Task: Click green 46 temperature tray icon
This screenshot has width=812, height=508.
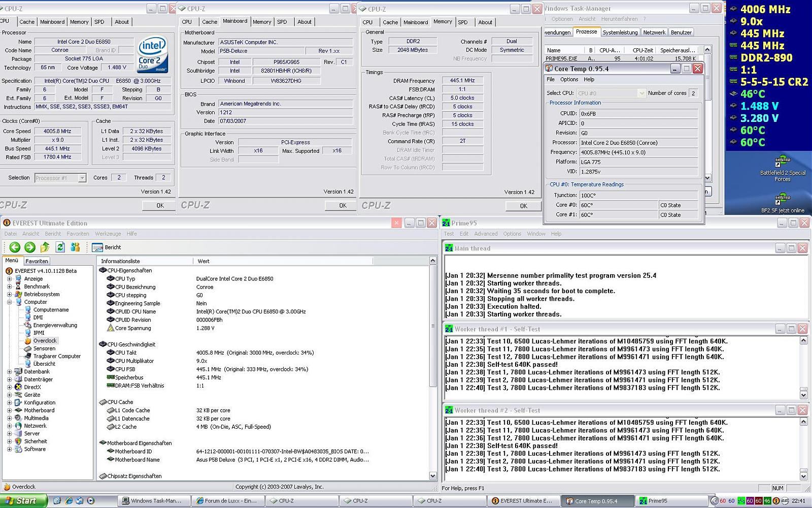Action: [x=767, y=501]
